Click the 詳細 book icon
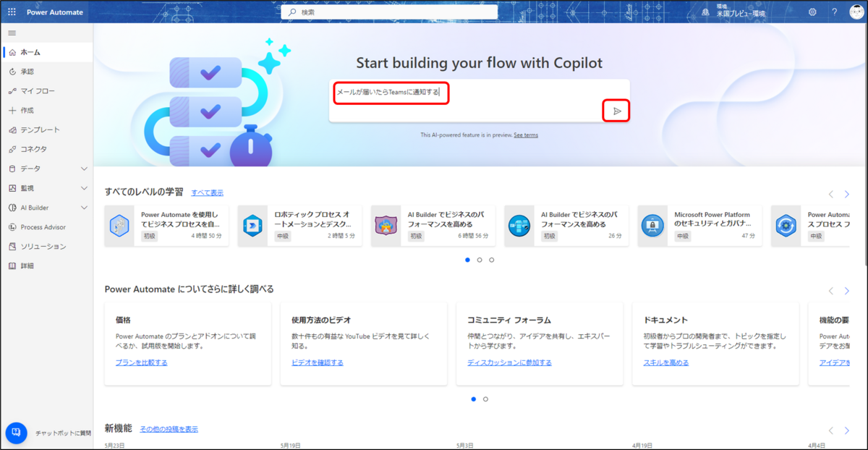The height and width of the screenshot is (450, 868). (x=12, y=266)
